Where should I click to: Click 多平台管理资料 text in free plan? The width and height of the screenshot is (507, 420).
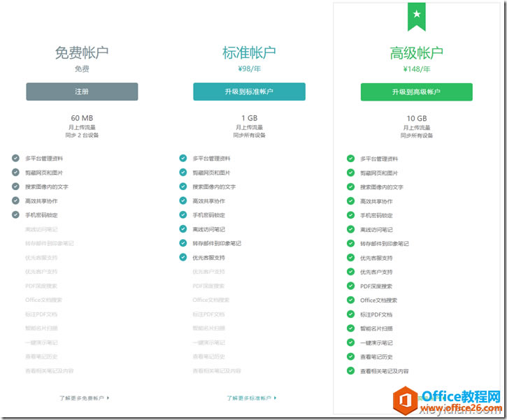click(44, 159)
